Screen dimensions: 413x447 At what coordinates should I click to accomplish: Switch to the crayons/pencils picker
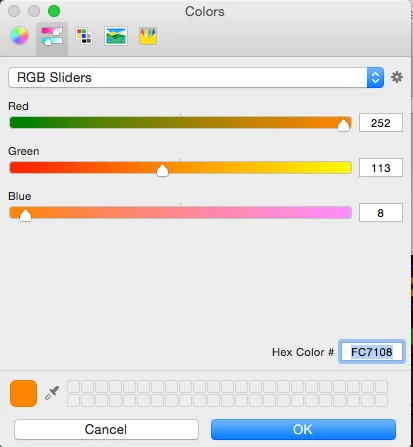click(x=148, y=36)
